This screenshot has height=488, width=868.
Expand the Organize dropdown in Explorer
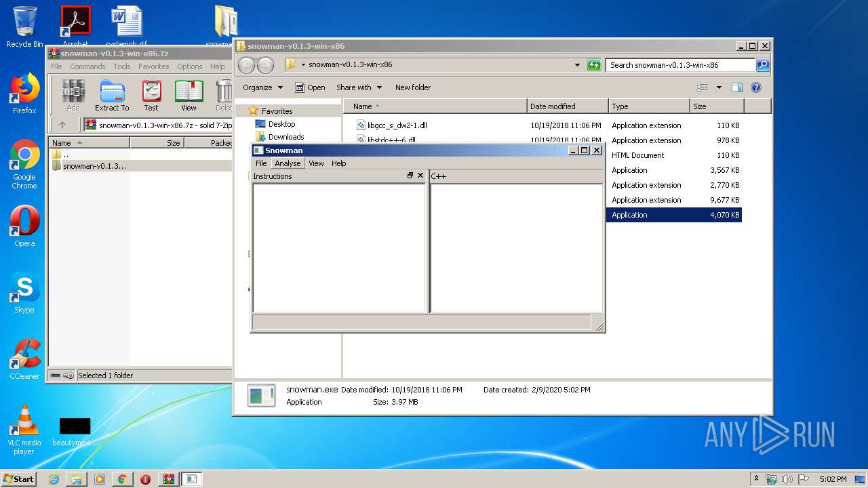pos(262,87)
